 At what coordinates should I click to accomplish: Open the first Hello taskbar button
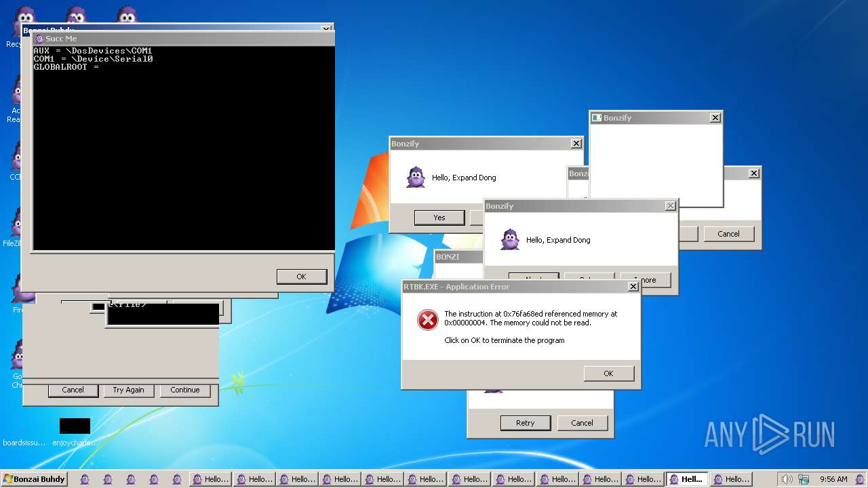210,479
